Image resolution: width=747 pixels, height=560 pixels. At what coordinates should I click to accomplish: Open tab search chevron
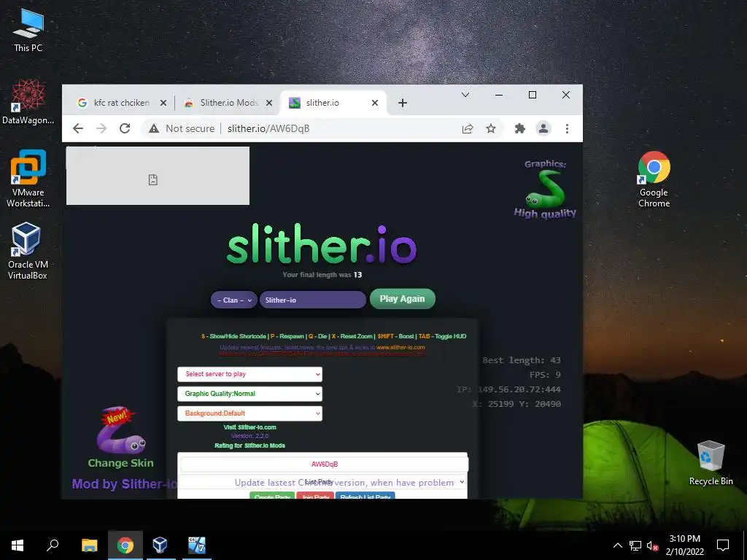click(465, 95)
